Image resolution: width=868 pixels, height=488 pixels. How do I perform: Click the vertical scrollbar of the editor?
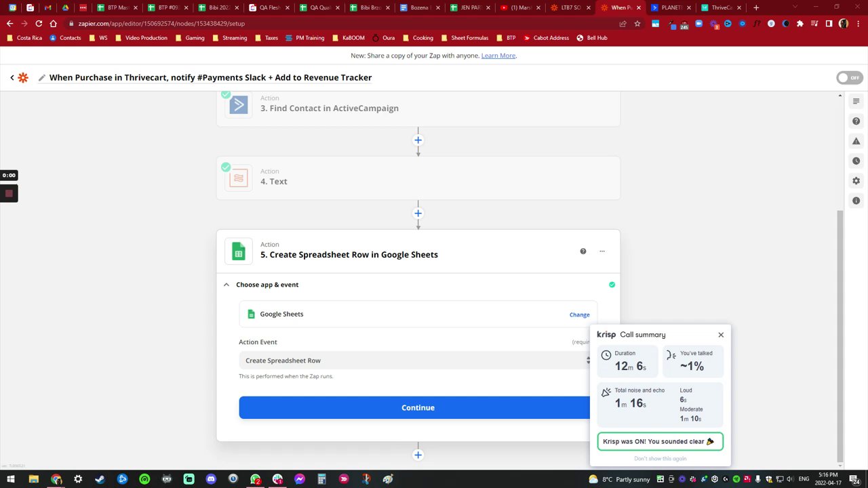pyautogui.click(x=840, y=335)
